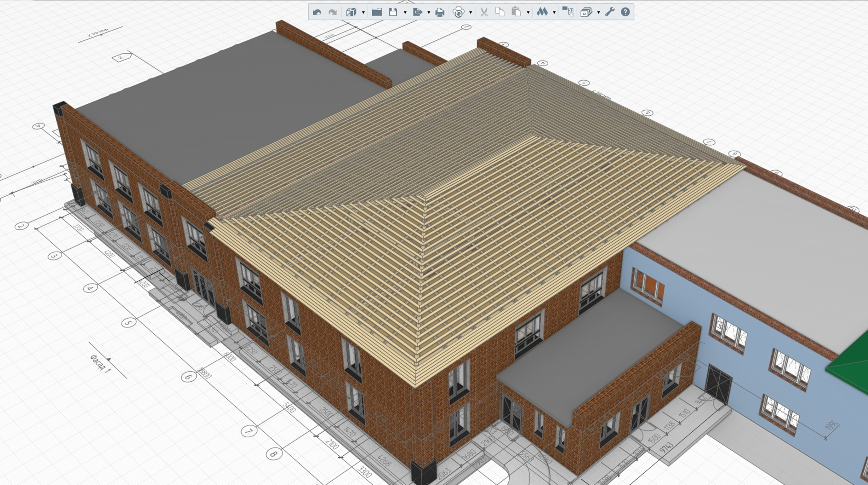Screen dimensions: 868x485
Task: Print using the printer icon
Action: [x=440, y=13]
